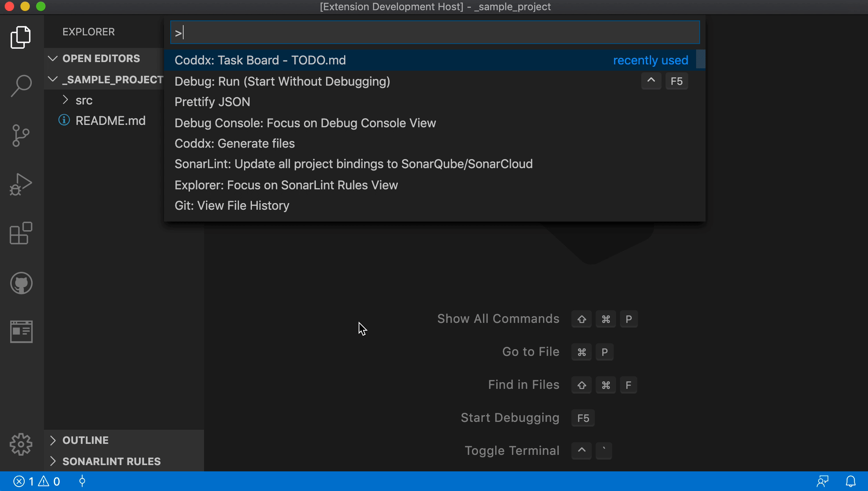Open the Extensions view icon
The width and height of the screenshot is (868, 491).
pos(21,233)
